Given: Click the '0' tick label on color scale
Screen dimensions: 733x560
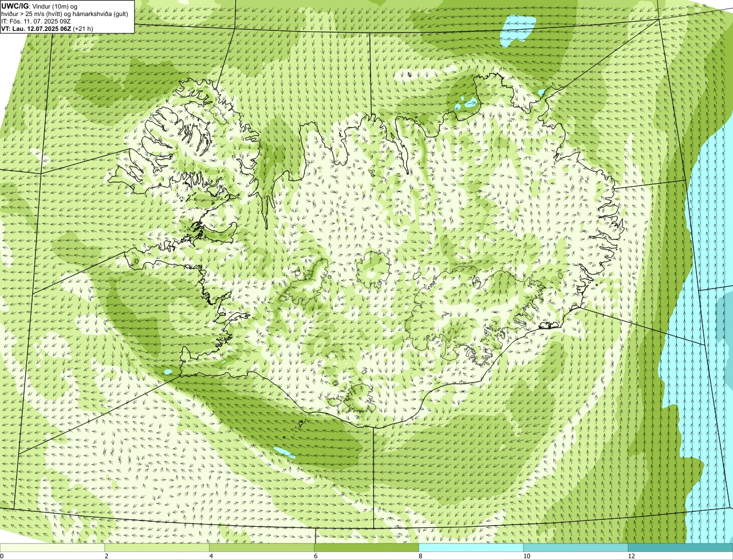Looking at the screenshot, I should point(2,556).
